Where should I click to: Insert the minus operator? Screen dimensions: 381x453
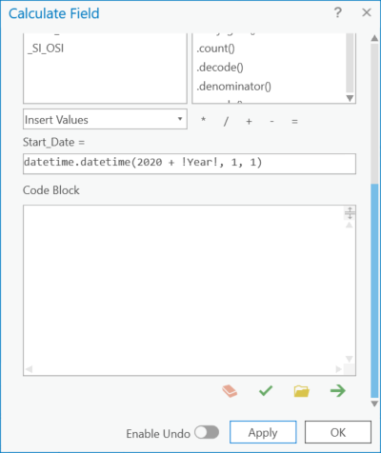(272, 122)
